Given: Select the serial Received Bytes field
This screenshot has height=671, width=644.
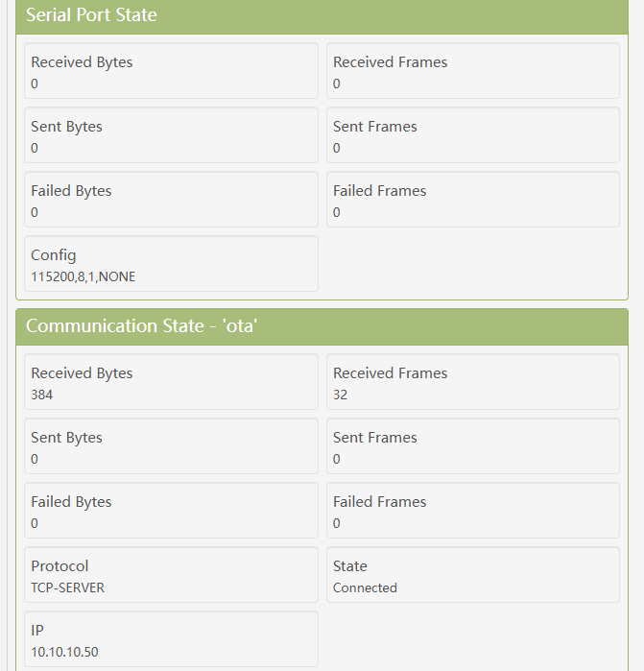Looking at the screenshot, I should coord(171,71).
